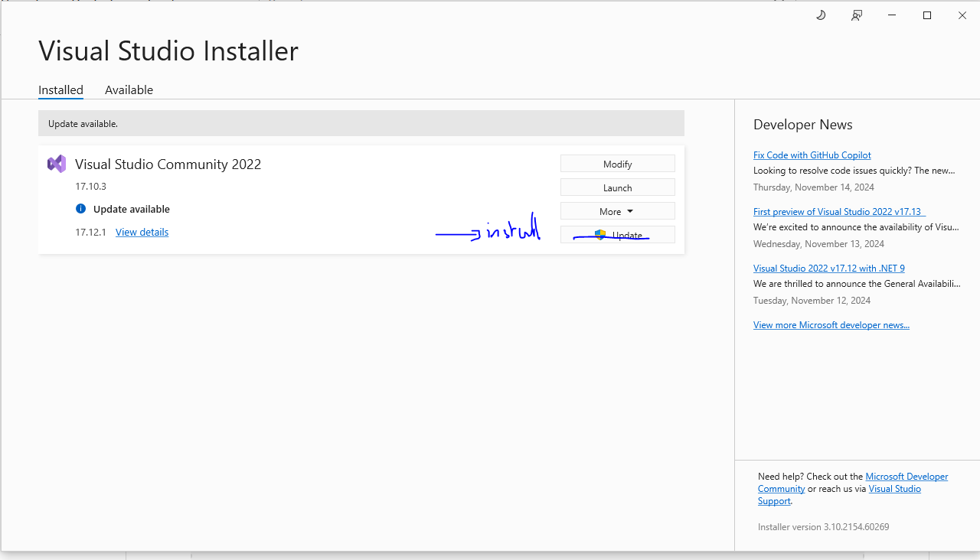This screenshot has height=560, width=980.
Task: Click the Update button
Action: tap(618, 235)
